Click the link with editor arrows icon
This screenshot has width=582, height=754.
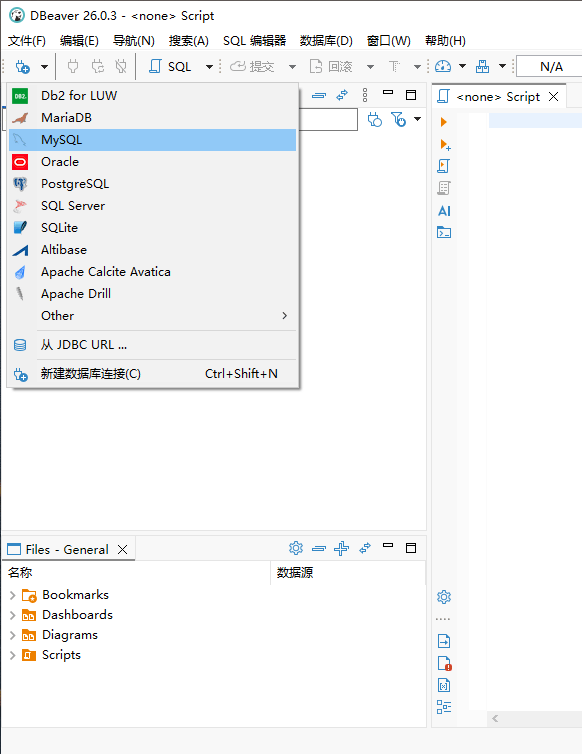pyautogui.click(x=342, y=95)
